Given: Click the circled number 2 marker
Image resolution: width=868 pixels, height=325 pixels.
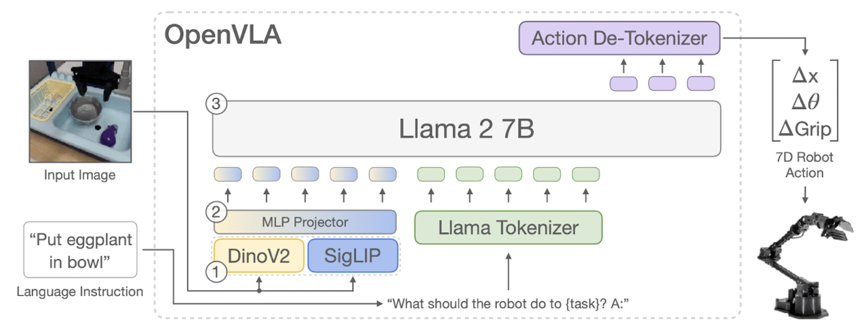Looking at the screenshot, I should (215, 212).
